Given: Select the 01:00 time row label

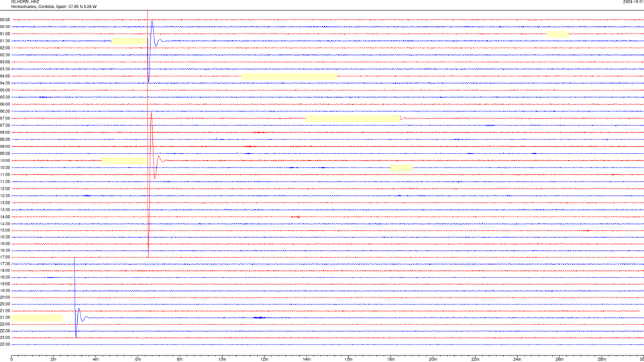Looking at the screenshot, I should coord(5,34).
